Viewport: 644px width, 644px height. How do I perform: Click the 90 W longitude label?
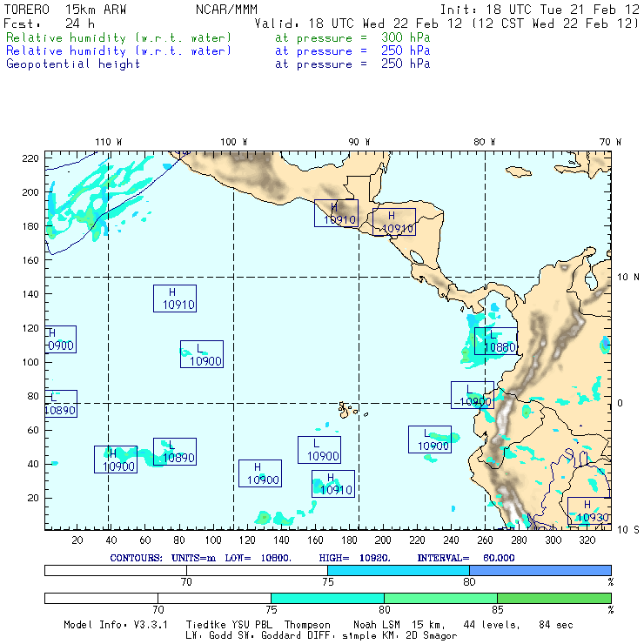[x=359, y=142]
